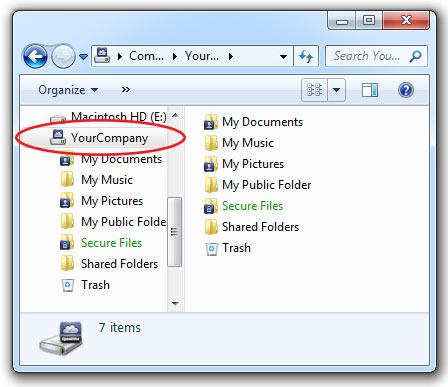This screenshot has width=448, height=387.
Task: Select the 'Com...' breadcrumb in address bar
Action: tap(146, 56)
